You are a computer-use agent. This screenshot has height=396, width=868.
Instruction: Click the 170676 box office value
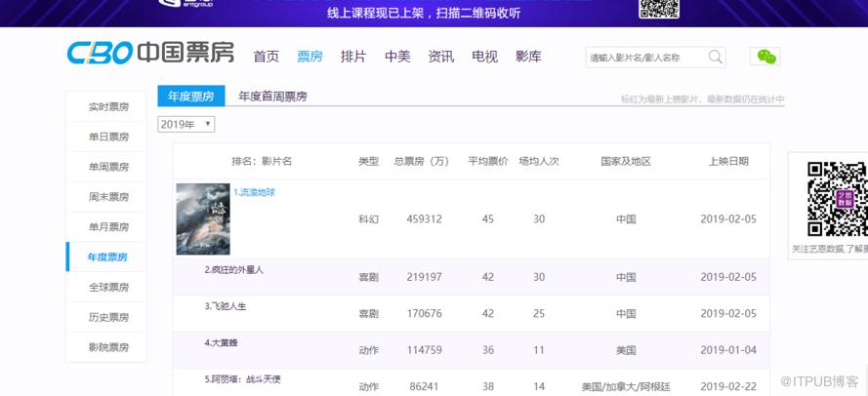click(x=424, y=314)
